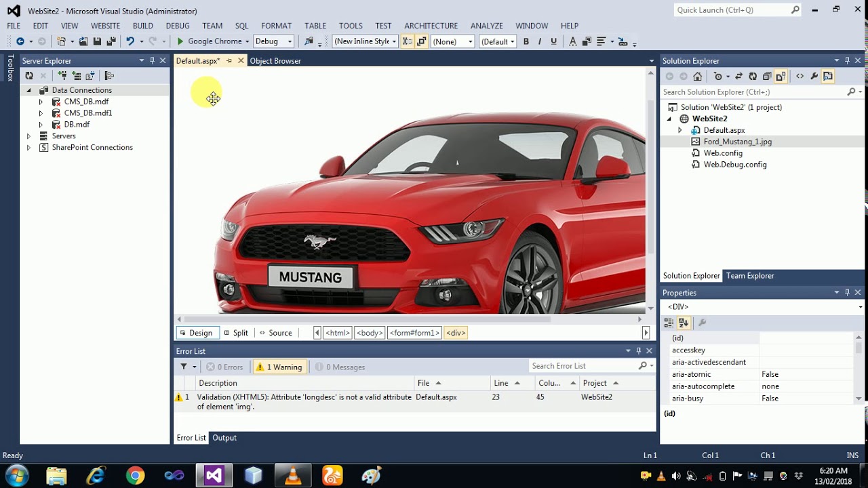The width and height of the screenshot is (868, 488).
Task: Switch to the Object Browser tab
Action: (x=275, y=61)
